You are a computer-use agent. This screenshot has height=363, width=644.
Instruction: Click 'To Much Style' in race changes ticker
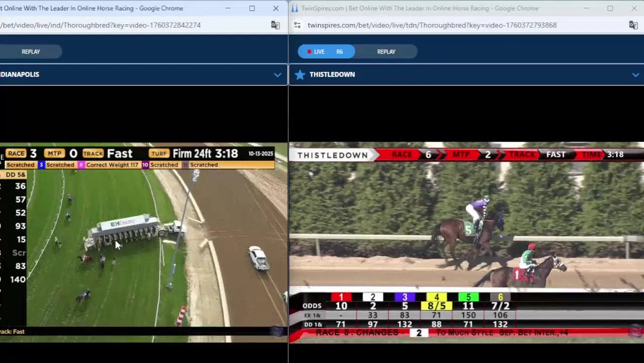466,333
